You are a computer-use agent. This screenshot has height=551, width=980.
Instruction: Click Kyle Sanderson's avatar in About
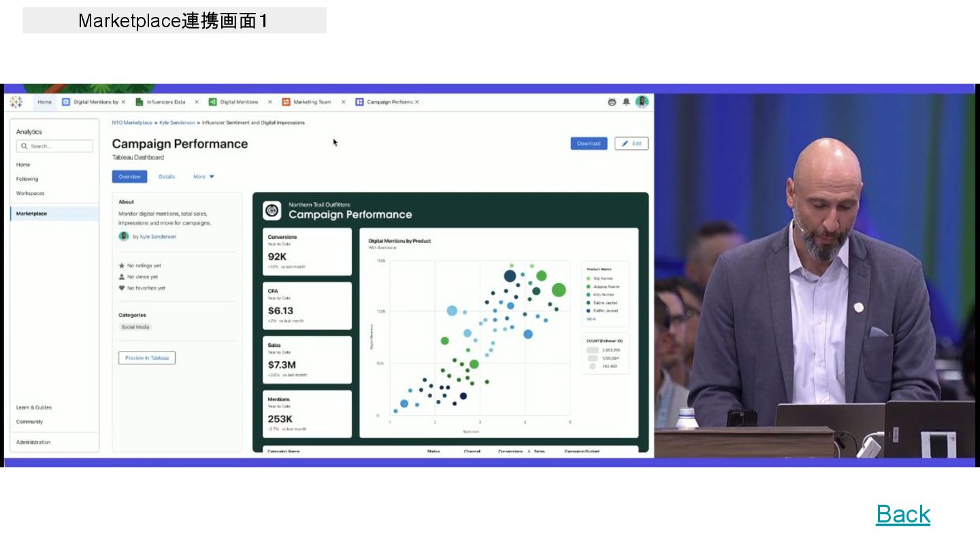coord(124,237)
